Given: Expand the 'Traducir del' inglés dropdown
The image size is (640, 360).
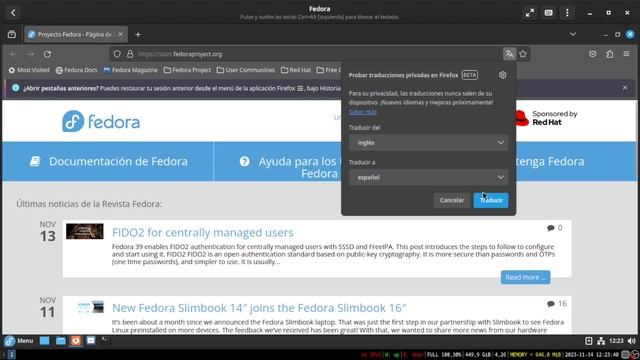Looking at the screenshot, I should [428, 142].
